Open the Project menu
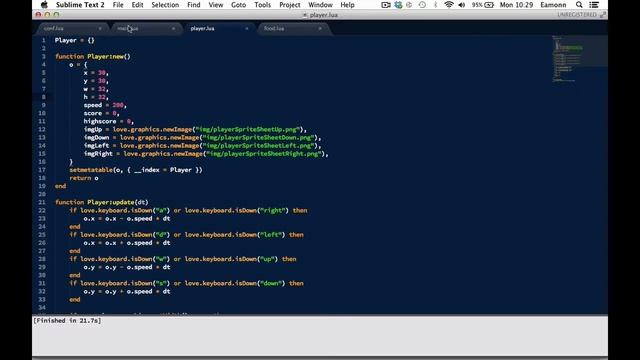Image resolution: width=640 pixels, height=360 pixels. [290, 5]
